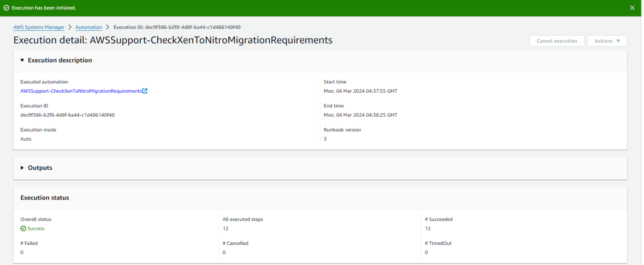The height and width of the screenshot is (265, 644).
Task: Click the checkmark icon in the green banner
Action: pos(6,8)
